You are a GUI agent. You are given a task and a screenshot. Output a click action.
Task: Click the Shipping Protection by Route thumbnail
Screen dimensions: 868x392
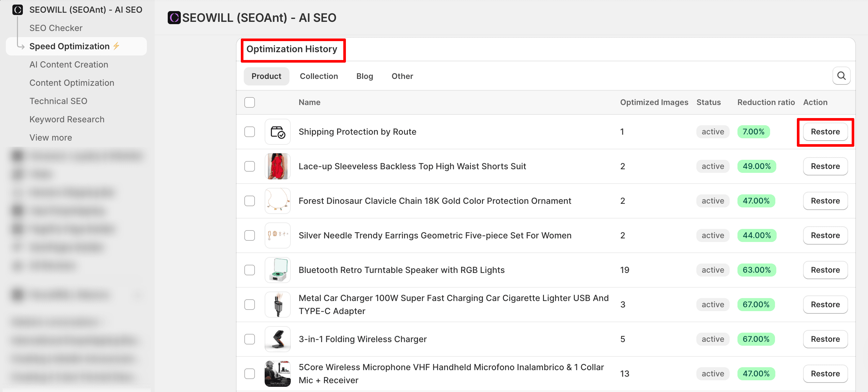coord(277,132)
